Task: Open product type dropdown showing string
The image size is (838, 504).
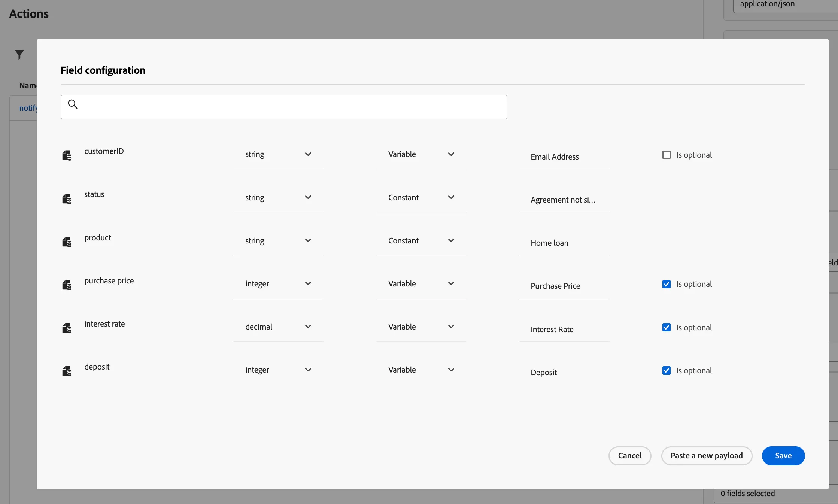Action: [x=278, y=240]
